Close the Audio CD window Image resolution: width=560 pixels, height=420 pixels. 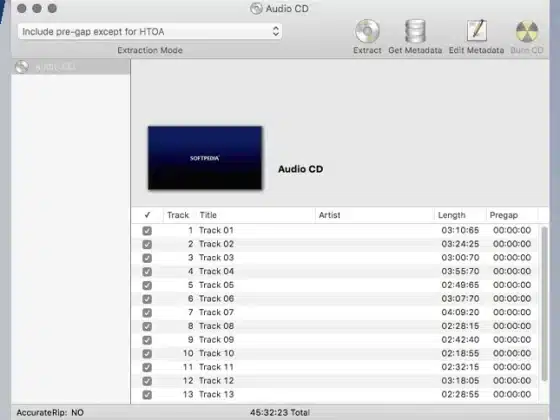(x=21, y=8)
